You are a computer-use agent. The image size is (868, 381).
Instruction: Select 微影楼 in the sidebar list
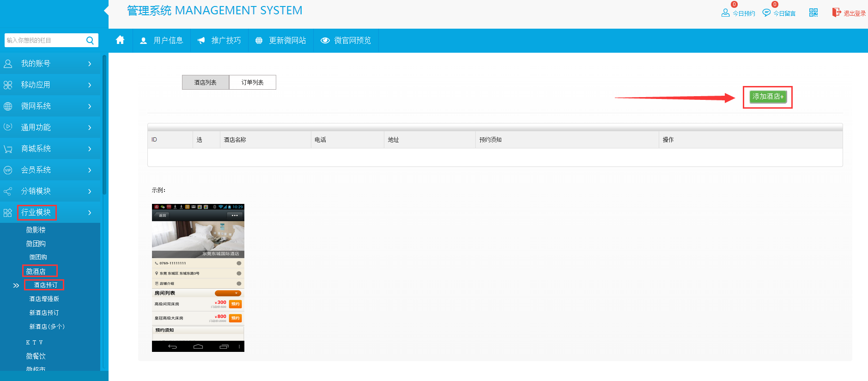pyautogui.click(x=36, y=230)
